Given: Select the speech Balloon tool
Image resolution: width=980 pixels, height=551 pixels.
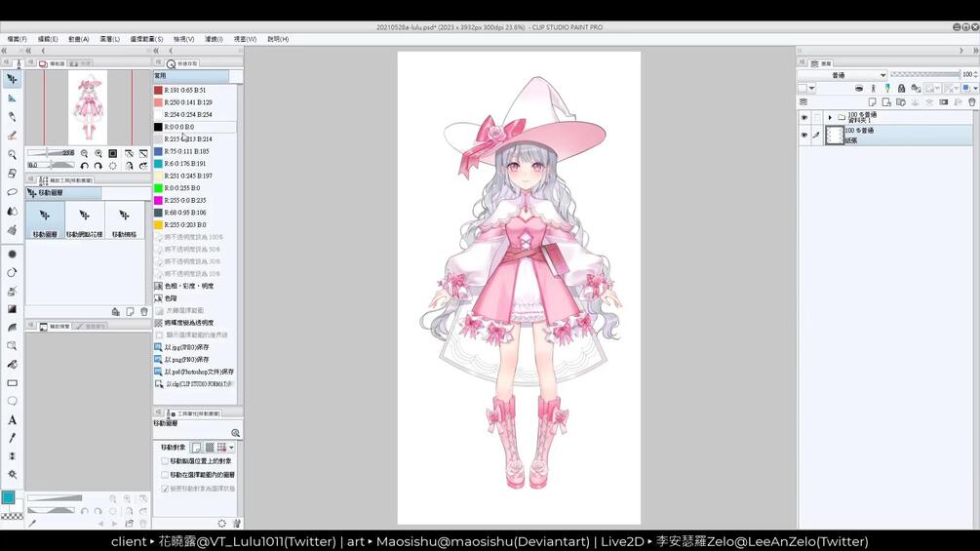Looking at the screenshot, I should [12, 401].
